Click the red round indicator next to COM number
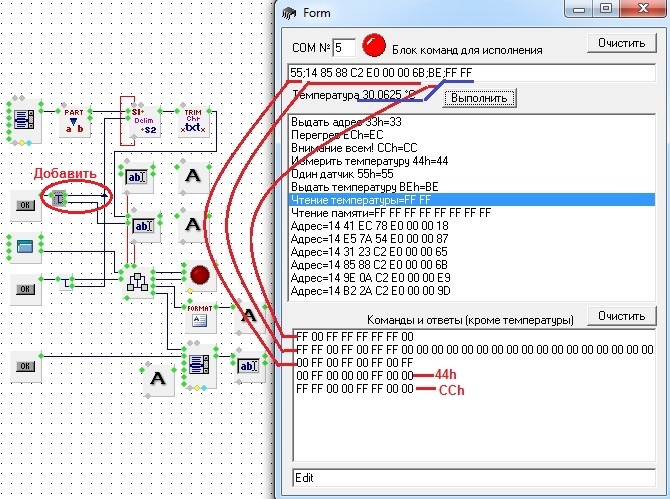 click(375, 45)
